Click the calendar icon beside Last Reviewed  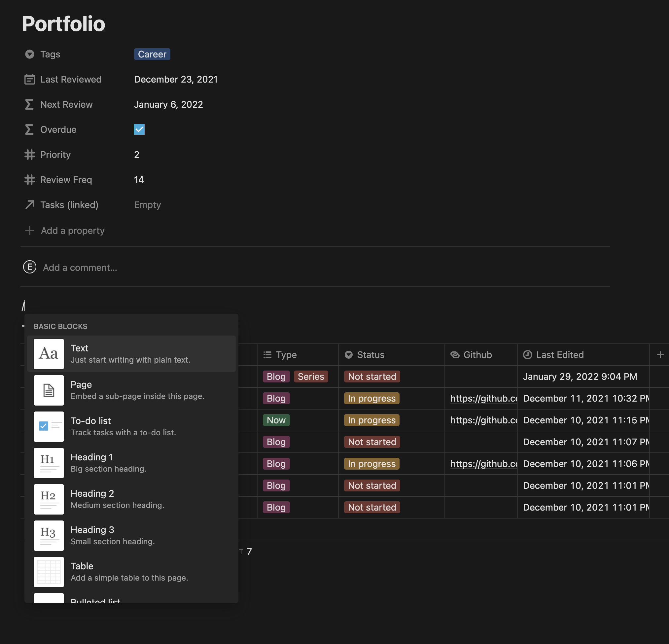pos(30,79)
